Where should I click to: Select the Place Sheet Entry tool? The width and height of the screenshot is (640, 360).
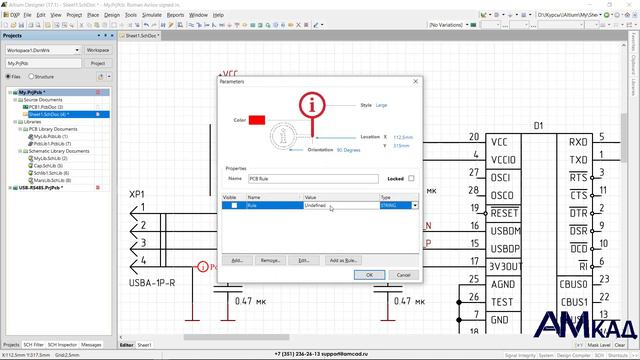(x=260, y=25)
